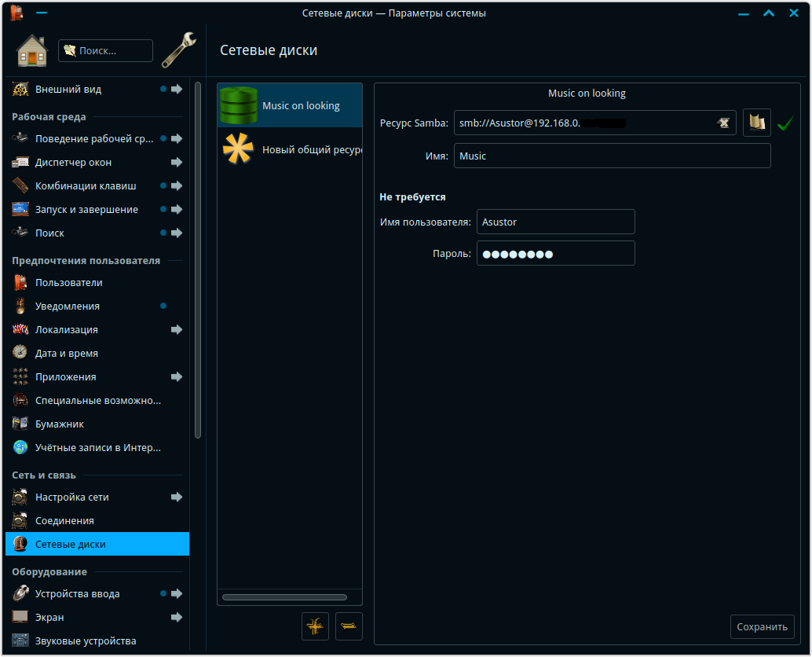Screen dimensions: 812x657
Task: Click the remove network share icon button
Action: point(349,626)
